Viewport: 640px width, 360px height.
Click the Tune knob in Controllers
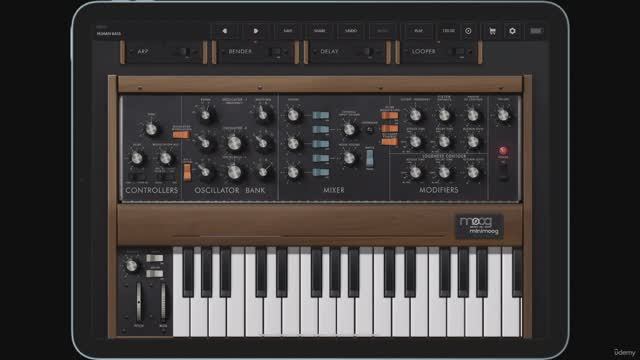pos(151,129)
